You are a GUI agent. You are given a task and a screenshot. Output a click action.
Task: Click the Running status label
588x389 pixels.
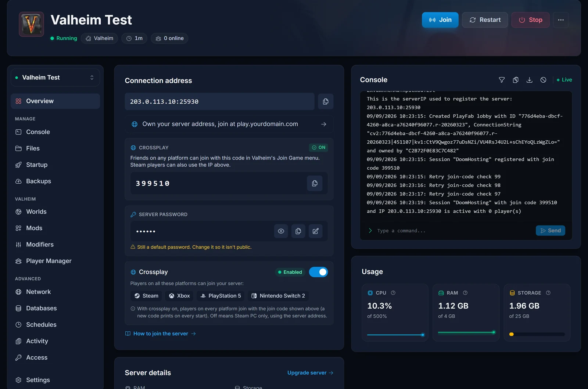64,38
